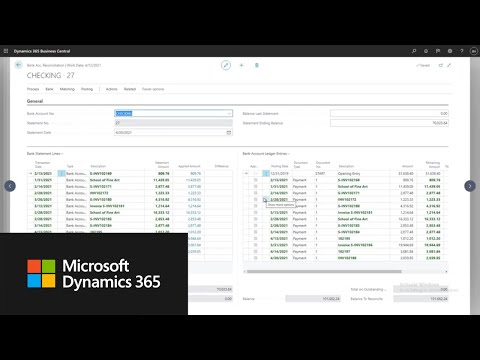This screenshot has height=360, width=480.
Task: Click the Statement Ending Balance field
Action: coord(389,123)
